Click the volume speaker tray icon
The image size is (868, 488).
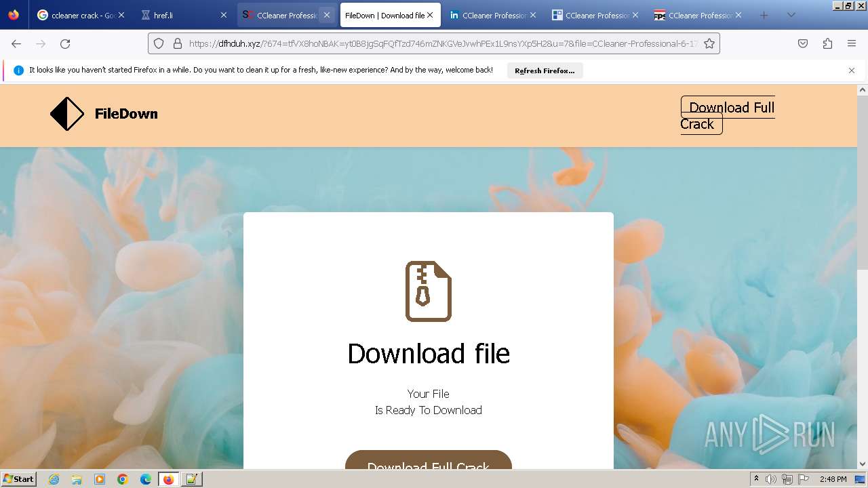(771, 479)
